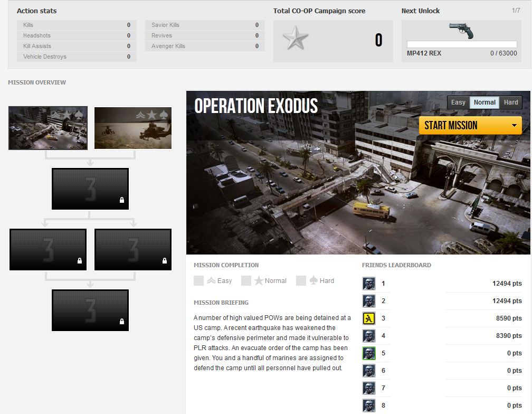
Task: Click the silver star beside the campaign score
Action: click(x=296, y=39)
